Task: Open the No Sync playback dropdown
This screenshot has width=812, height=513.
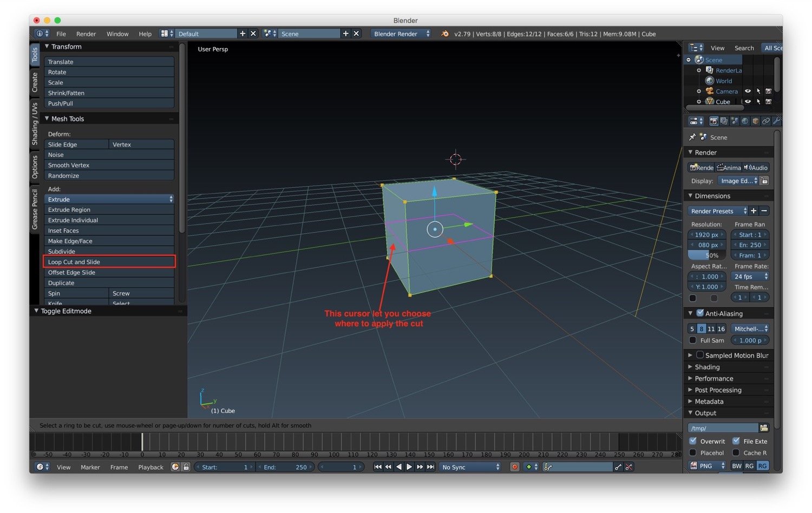Action: [470, 467]
